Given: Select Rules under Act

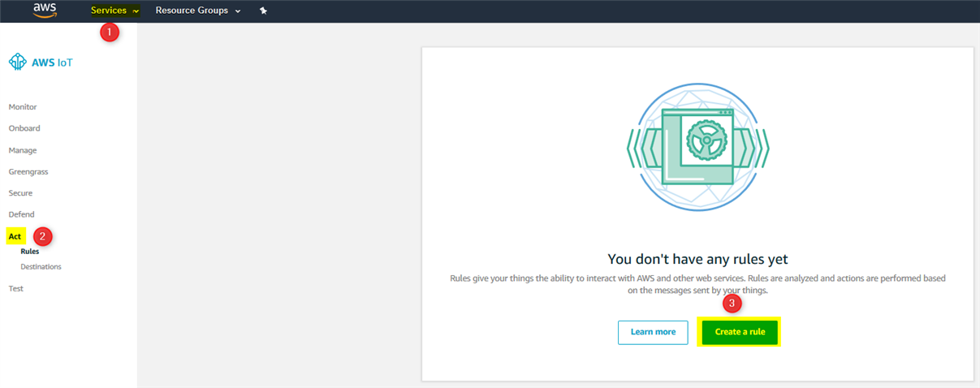Looking at the screenshot, I should (x=30, y=252).
